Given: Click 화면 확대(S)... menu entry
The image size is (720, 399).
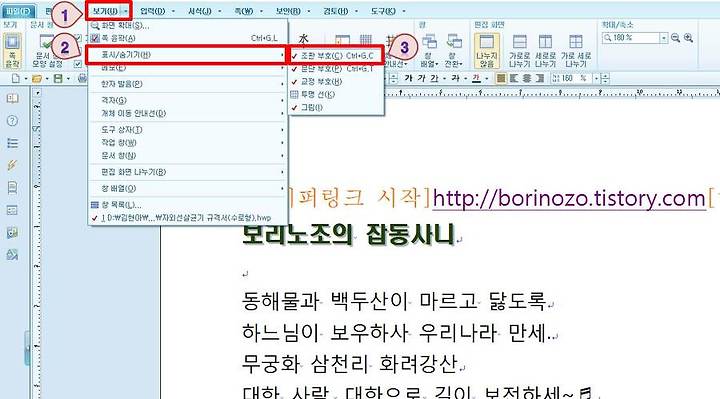Looking at the screenshot, I should pyautogui.click(x=187, y=26).
